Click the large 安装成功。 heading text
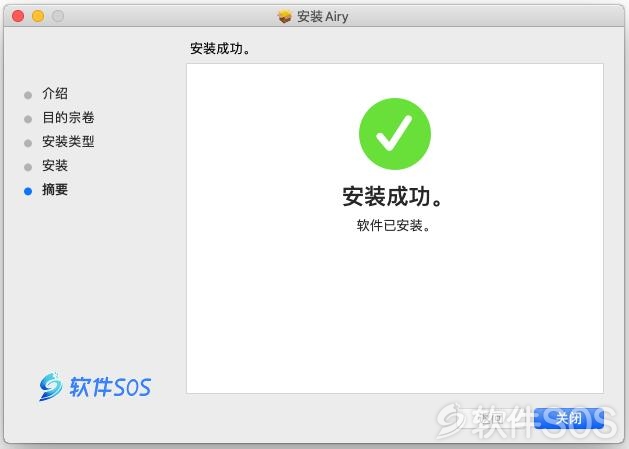629x449 pixels. 393,196
